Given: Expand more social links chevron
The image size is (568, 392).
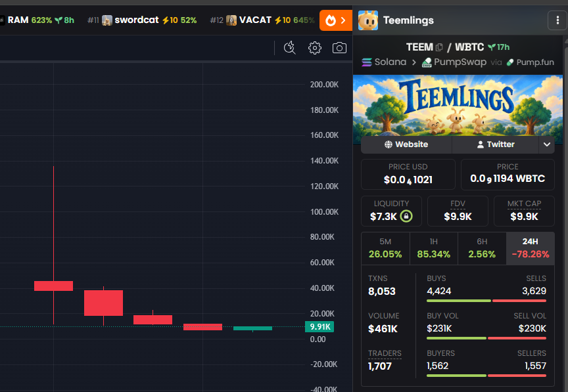Looking at the screenshot, I should coord(546,144).
